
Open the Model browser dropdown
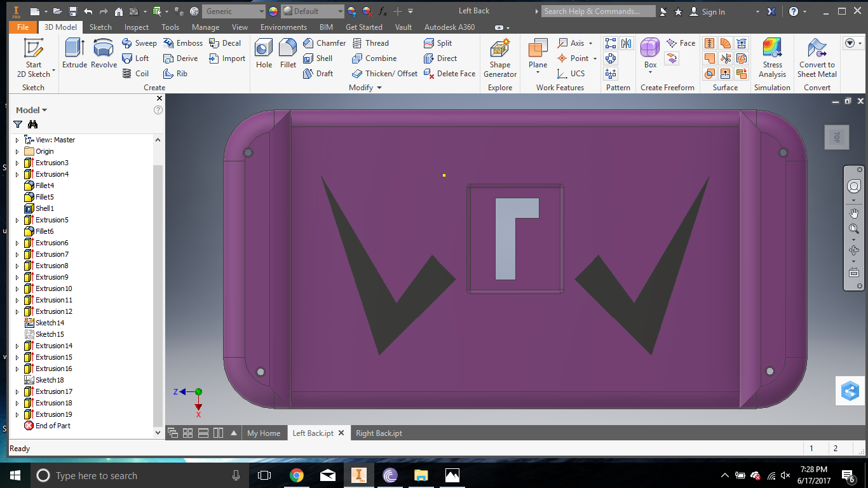click(x=32, y=110)
